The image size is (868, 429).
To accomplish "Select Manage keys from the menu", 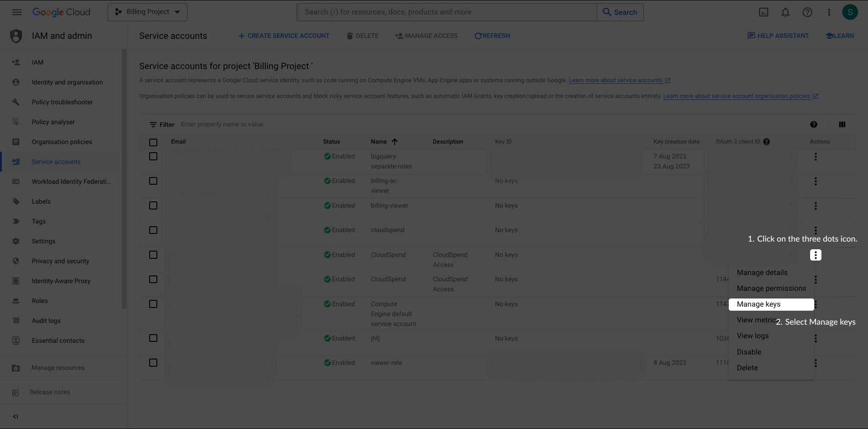I will pyautogui.click(x=759, y=304).
